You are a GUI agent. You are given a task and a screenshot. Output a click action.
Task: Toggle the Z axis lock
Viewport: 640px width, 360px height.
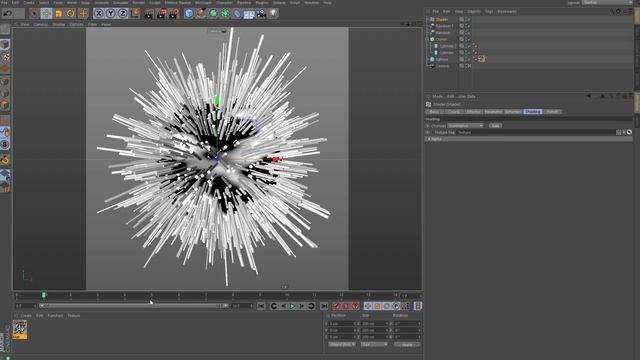click(122, 13)
